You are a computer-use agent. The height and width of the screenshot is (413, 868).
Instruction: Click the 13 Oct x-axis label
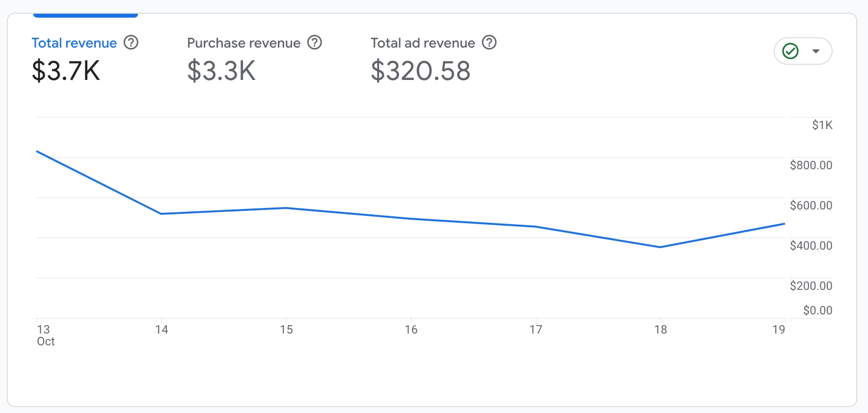coord(45,335)
